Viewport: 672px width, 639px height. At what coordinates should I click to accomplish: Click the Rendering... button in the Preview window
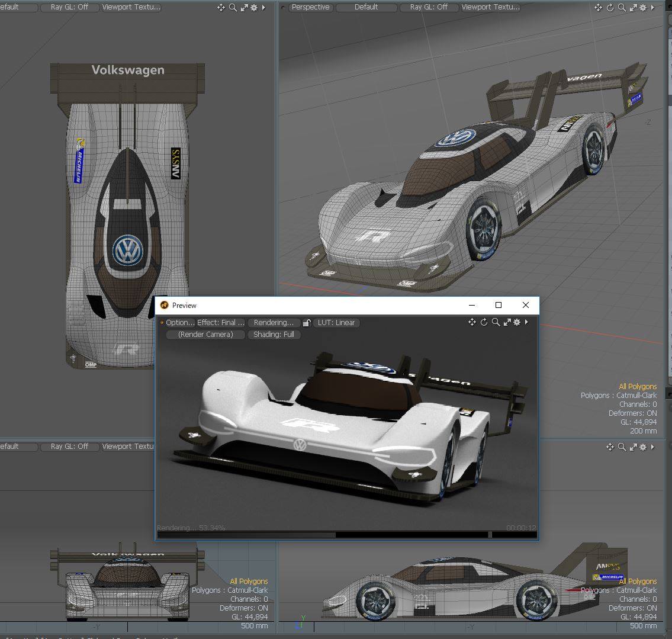point(274,323)
